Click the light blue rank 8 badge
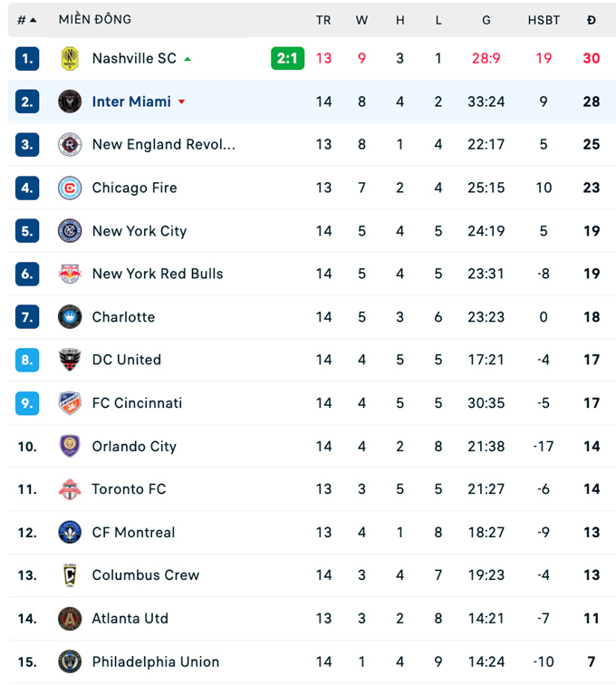 click(27, 360)
